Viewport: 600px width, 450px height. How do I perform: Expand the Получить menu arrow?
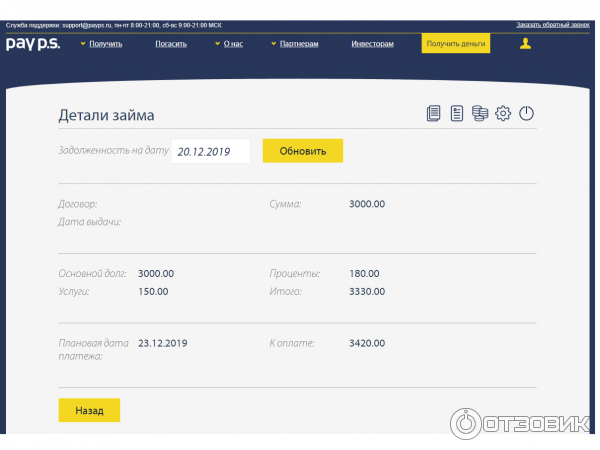(x=82, y=44)
